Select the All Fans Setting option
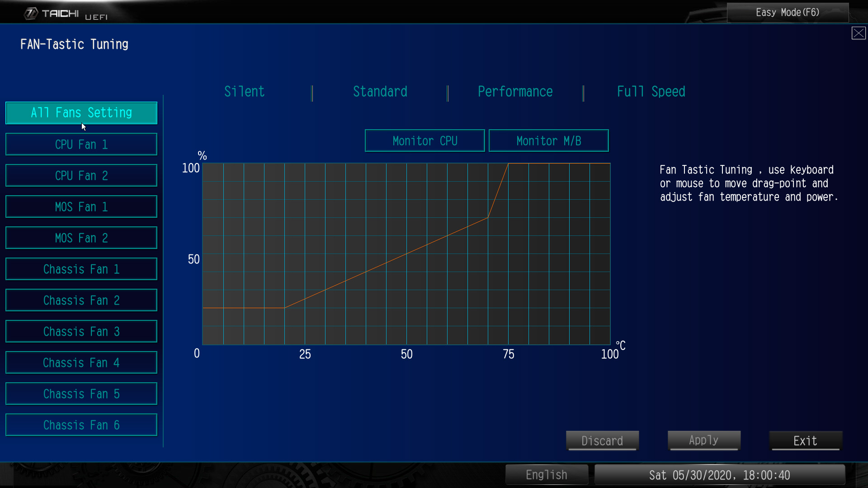868x488 pixels. pos(81,113)
